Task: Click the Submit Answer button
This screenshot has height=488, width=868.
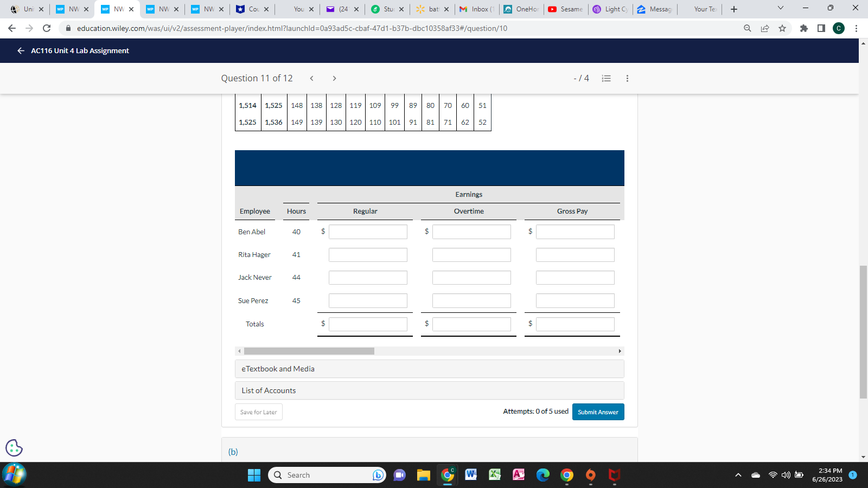Action: point(598,412)
